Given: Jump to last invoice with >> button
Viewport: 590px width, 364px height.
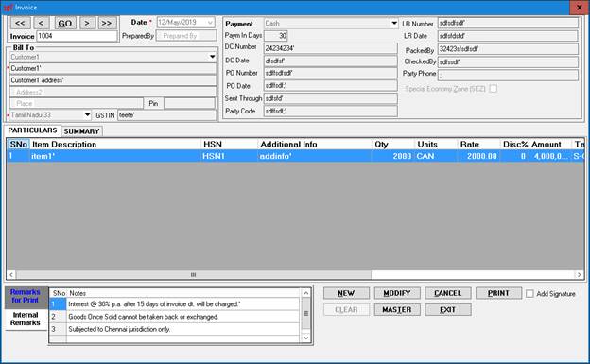Looking at the screenshot, I should (107, 23).
